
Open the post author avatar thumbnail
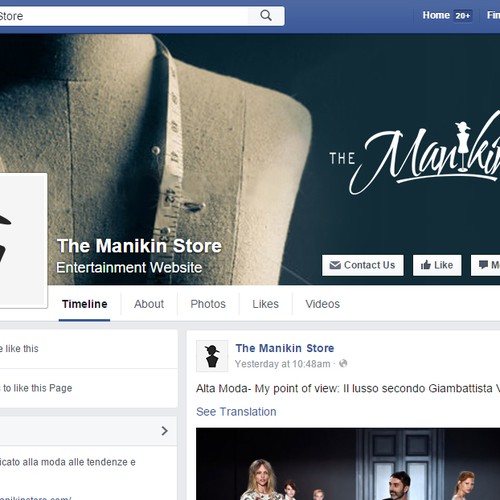[212, 356]
